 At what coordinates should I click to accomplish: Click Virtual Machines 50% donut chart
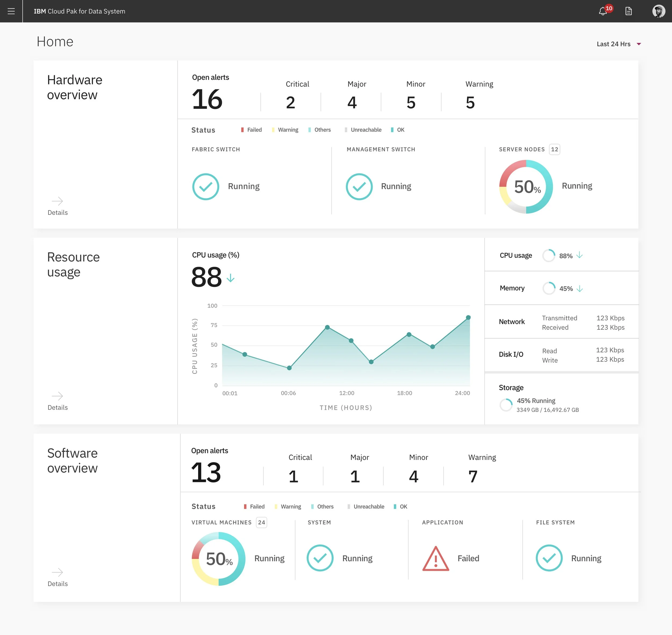pyautogui.click(x=219, y=559)
